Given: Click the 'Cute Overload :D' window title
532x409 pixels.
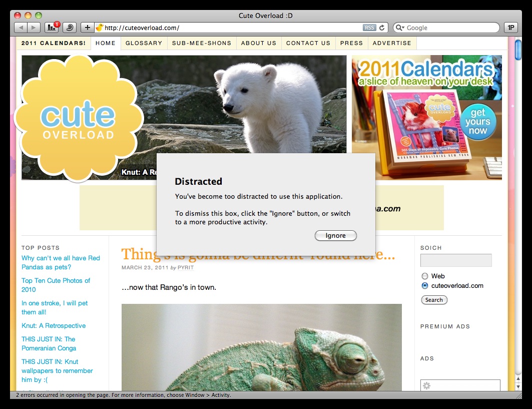Looking at the screenshot, I should coord(266,16).
